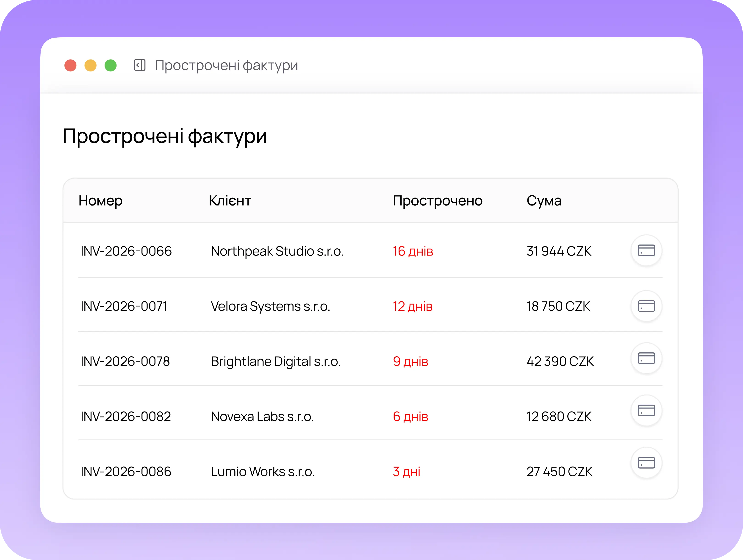Click the green maximize window button
This screenshot has width=743, height=560.
click(111, 66)
